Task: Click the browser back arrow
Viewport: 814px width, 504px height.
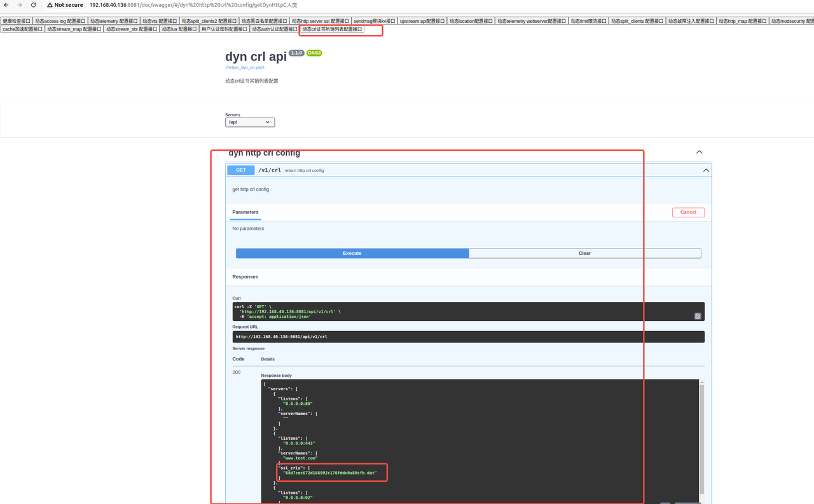Action: point(6,5)
